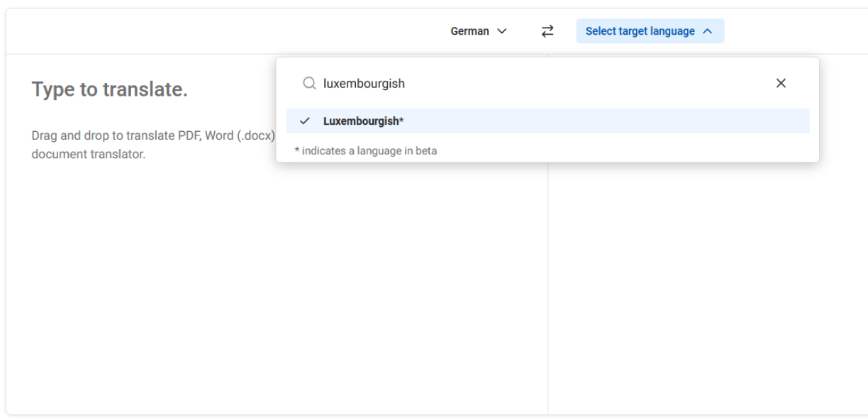868x419 pixels.
Task: Click the chevron next to German
Action: point(502,31)
